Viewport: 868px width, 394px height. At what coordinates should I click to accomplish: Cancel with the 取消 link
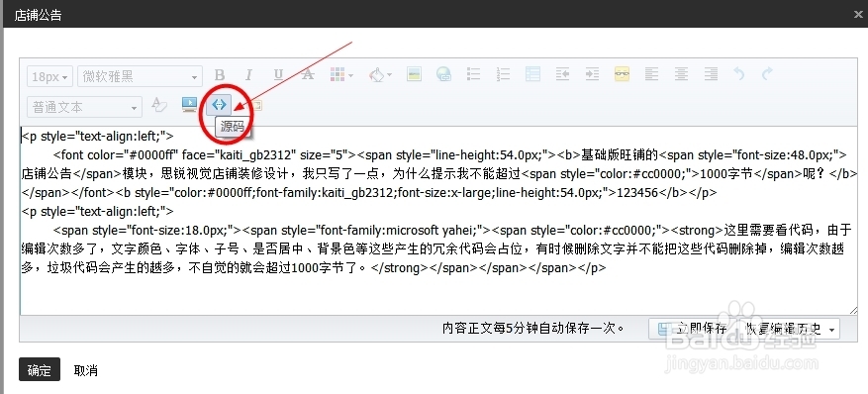[x=86, y=371]
